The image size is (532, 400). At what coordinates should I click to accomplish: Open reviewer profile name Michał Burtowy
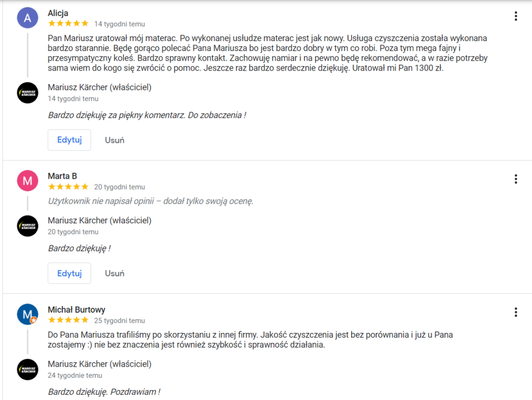tap(76, 310)
